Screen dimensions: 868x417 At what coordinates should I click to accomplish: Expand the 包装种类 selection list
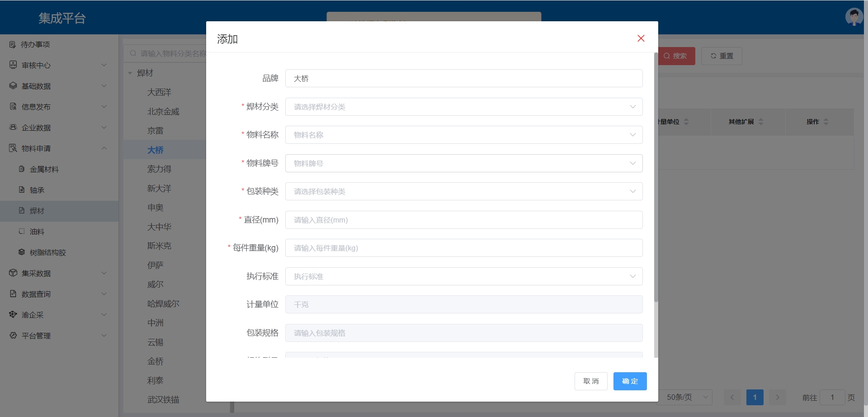(463, 191)
